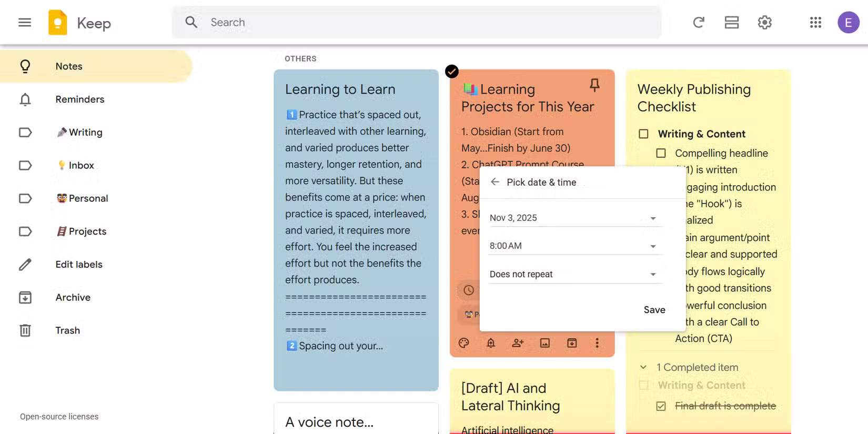868x434 pixels.
Task: Open Trash in the sidebar
Action: coord(96,330)
